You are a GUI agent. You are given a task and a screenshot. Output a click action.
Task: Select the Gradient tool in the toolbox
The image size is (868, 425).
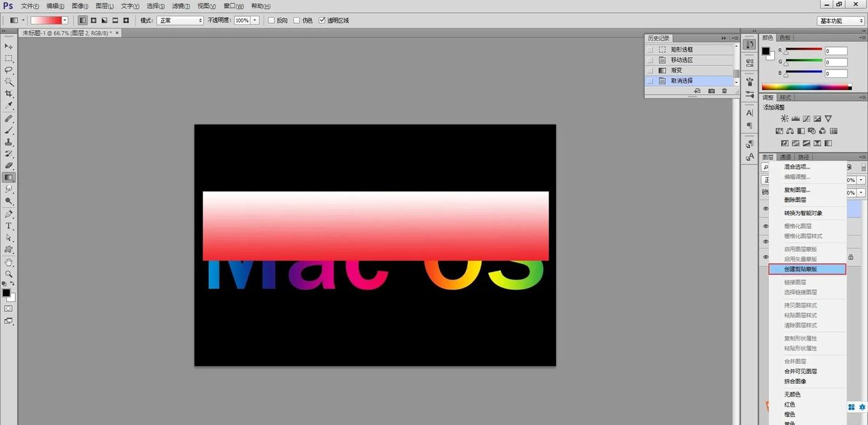(9, 177)
